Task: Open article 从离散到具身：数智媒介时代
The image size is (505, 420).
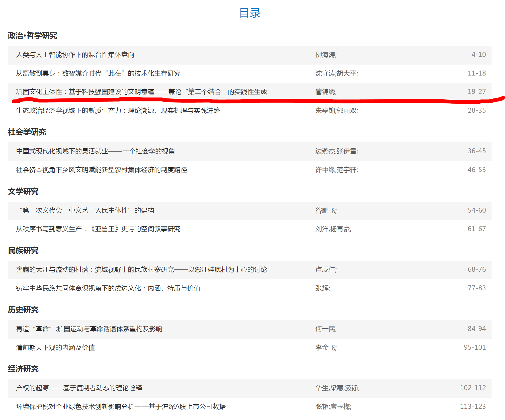Action: [x=98, y=73]
